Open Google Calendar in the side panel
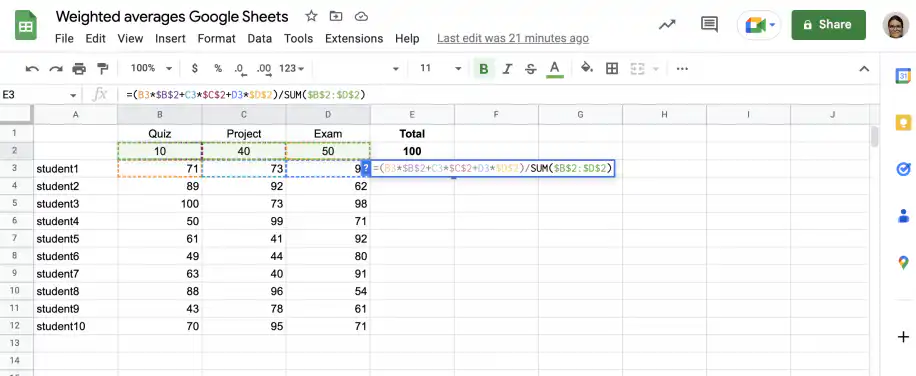This screenshot has width=916, height=376. [903, 76]
